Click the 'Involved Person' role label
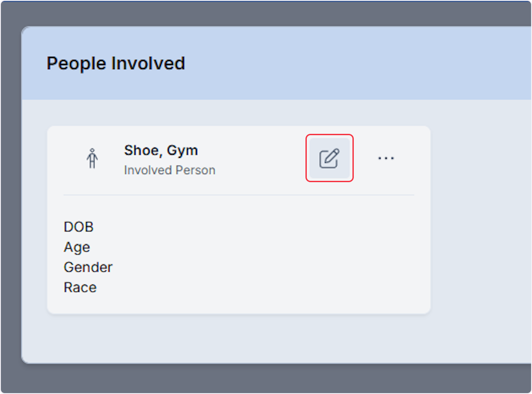532x394 pixels. point(170,170)
